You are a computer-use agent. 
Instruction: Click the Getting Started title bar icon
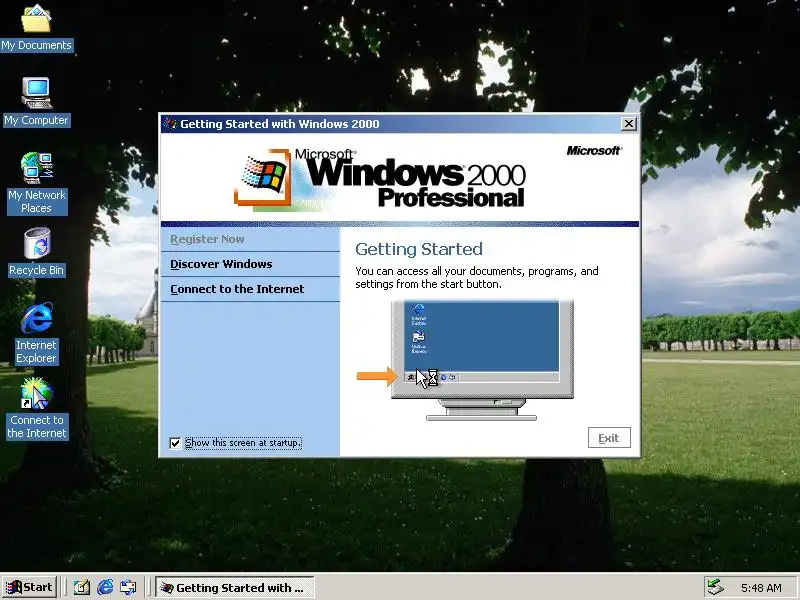click(x=170, y=124)
